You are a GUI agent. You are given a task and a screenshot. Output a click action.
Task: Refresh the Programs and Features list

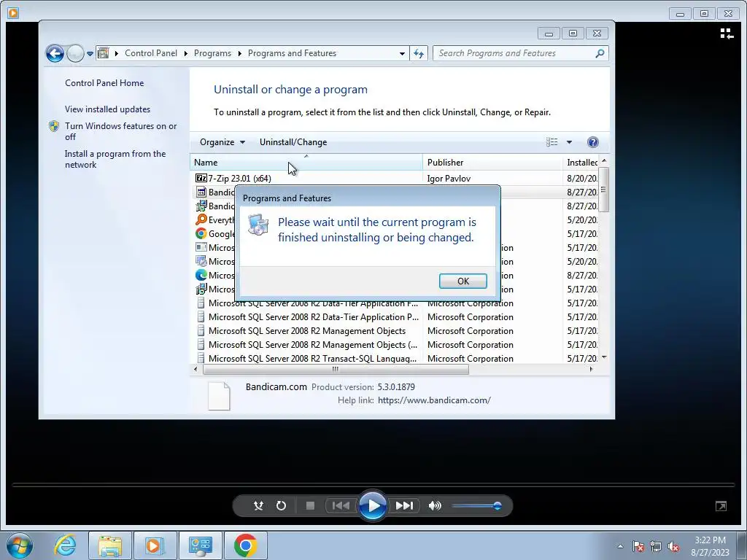click(418, 53)
